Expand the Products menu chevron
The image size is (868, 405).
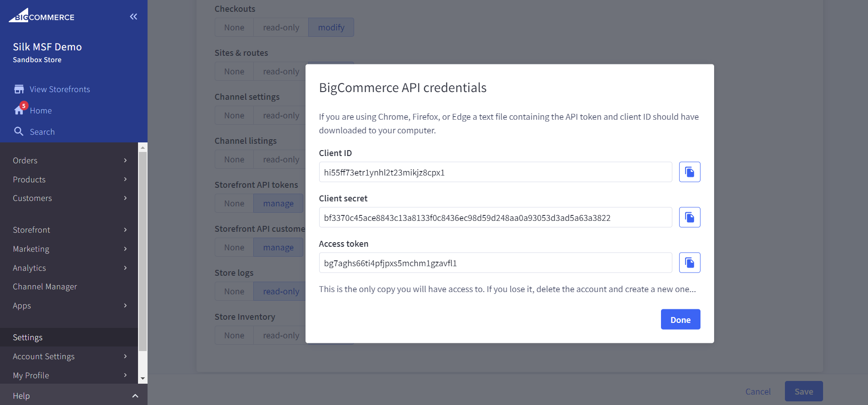(x=125, y=179)
